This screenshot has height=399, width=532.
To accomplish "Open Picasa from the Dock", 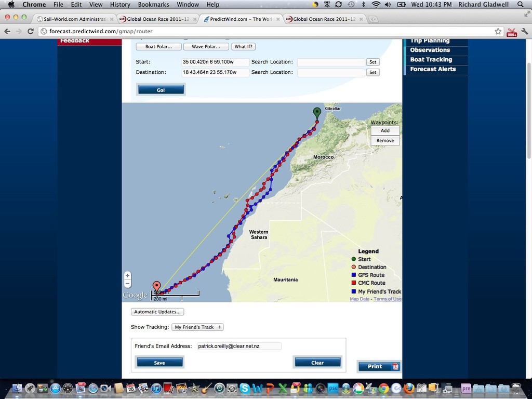I will [358, 388].
